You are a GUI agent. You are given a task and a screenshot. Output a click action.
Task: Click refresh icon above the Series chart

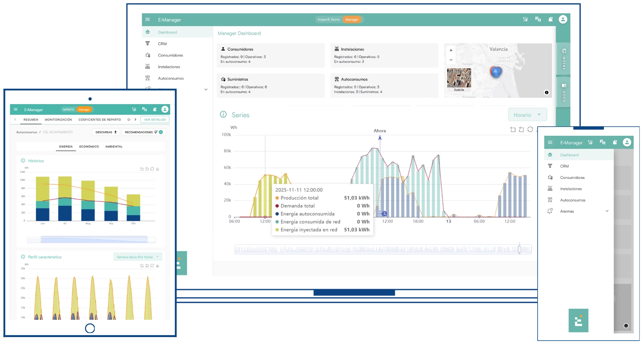[x=530, y=129]
